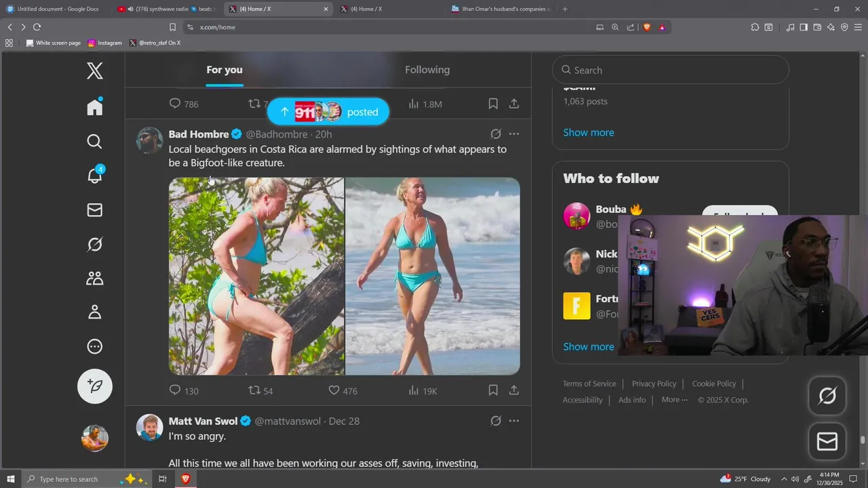The width and height of the screenshot is (868, 488).
Task: Bookmark the top post with 1.8M views
Action: tap(493, 104)
